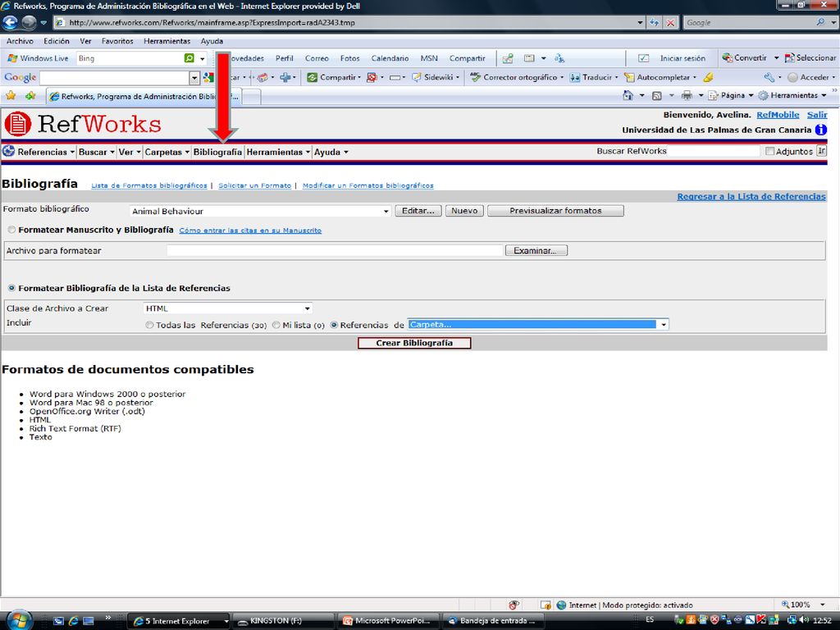
Task: Open the Edición menu
Action: [57, 41]
